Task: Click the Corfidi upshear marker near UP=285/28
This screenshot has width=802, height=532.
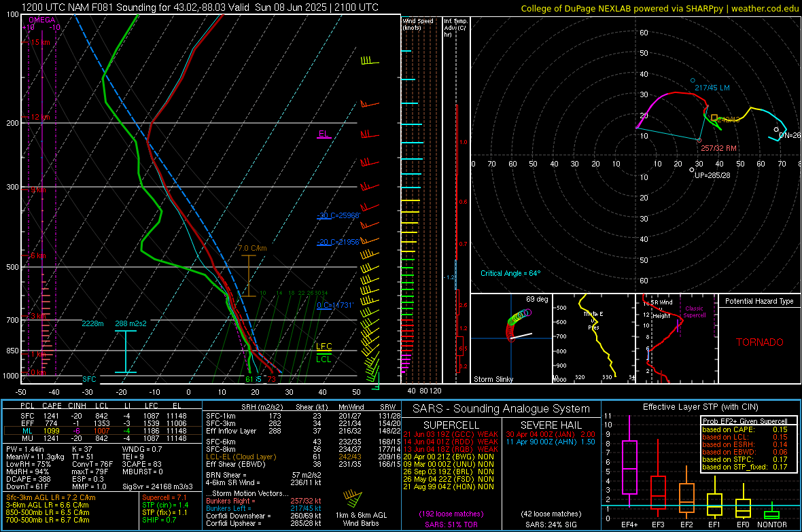Action: pyautogui.click(x=691, y=170)
